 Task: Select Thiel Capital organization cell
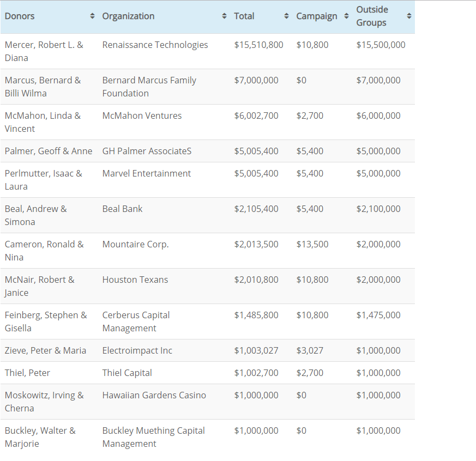coord(127,373)
